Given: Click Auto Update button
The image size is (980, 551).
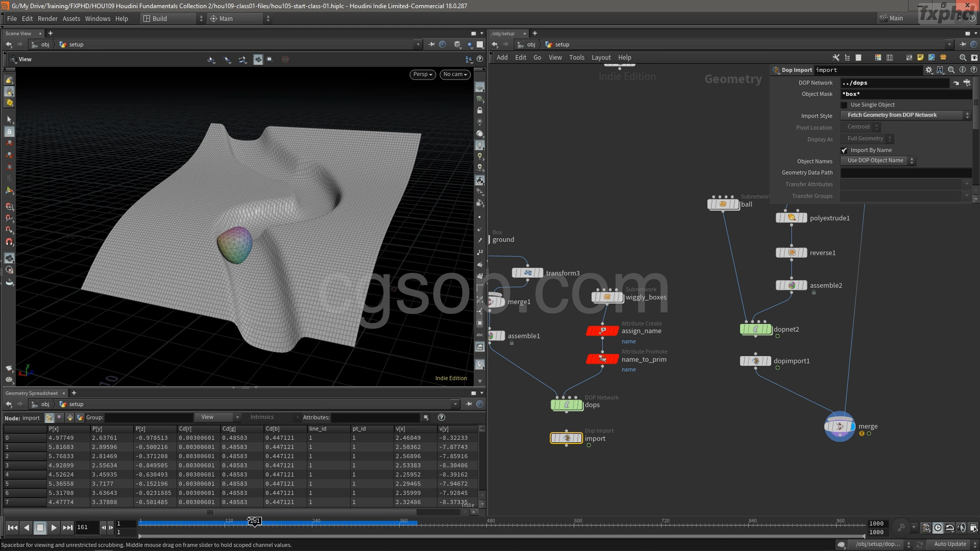Looking at the screenshot, I should (949, 544).
